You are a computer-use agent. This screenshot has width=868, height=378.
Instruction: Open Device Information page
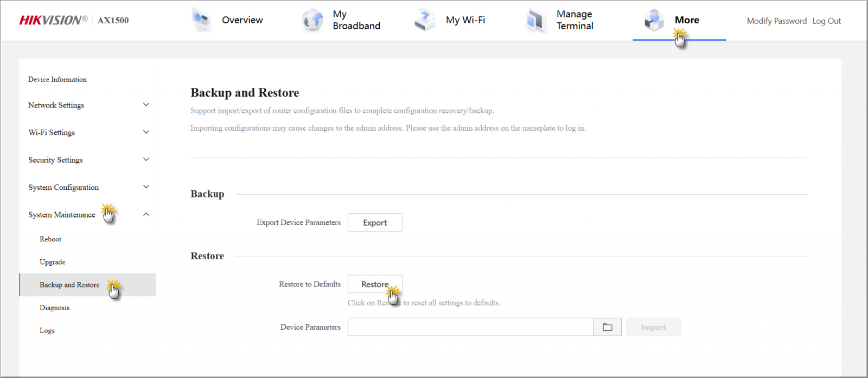(58, 79)
